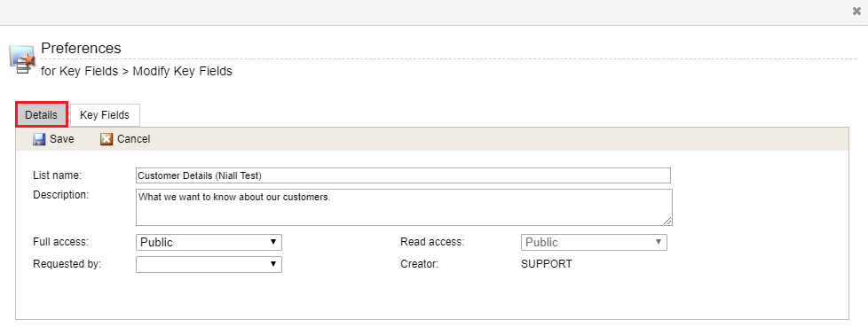Viewport: 868px width, 327px height.
Task: Click the Full access label
Action: point(61,242)
